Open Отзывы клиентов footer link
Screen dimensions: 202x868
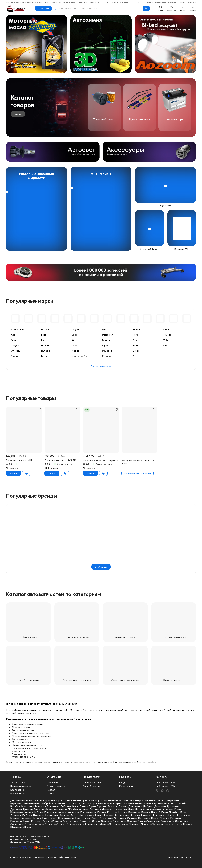(x=56, y=786)
